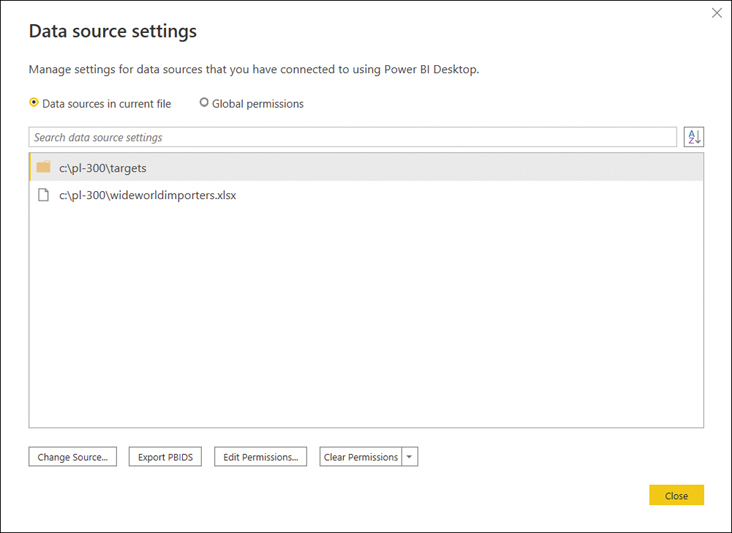This screenshot has width=732, height=533.
Task: Click the 'Data sources in current file' label text
Action: [x=106, y=104]
